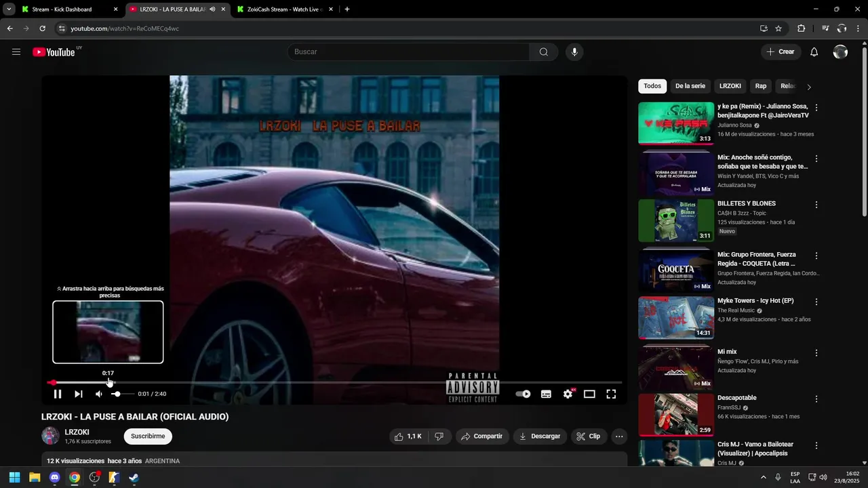
Task: Click the address bar URL
Action: click(125, 28)
